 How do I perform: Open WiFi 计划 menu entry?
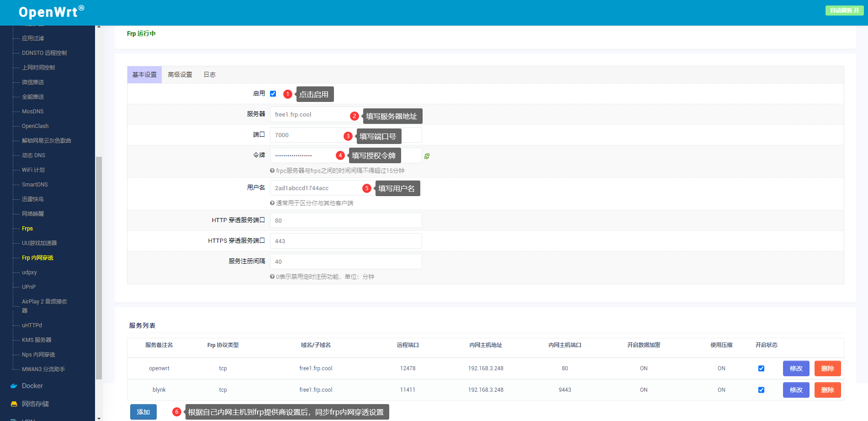[33, 170]
